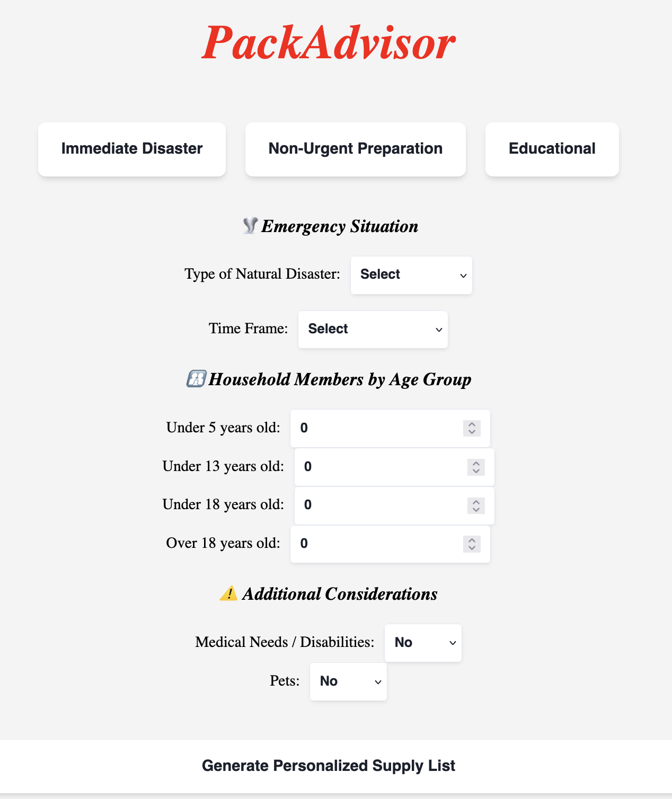Select the Non-Urgent Preparation tab

pyautogui.click(x=355, y=149)
